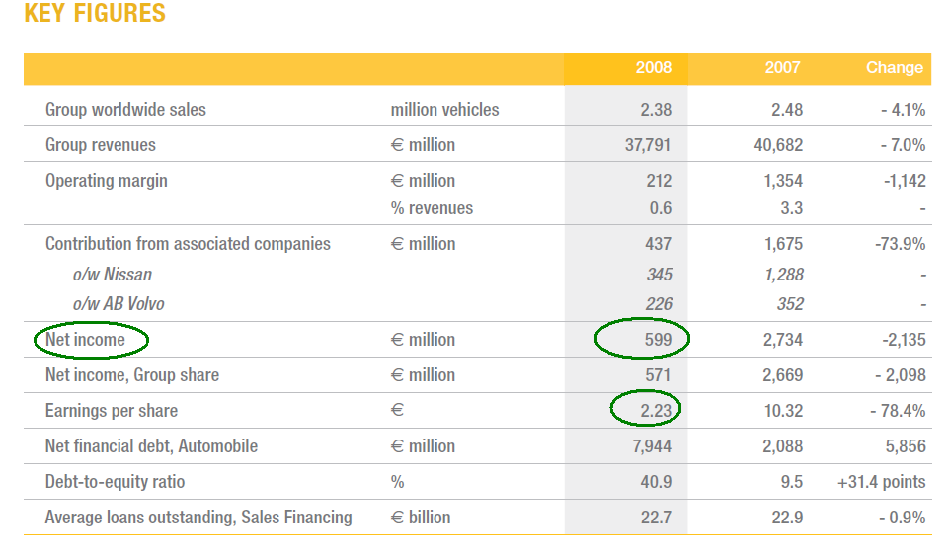This screenshot has width=950, height=560.
Task: Select the 2007 column header
Action: (x=782, y=67)
